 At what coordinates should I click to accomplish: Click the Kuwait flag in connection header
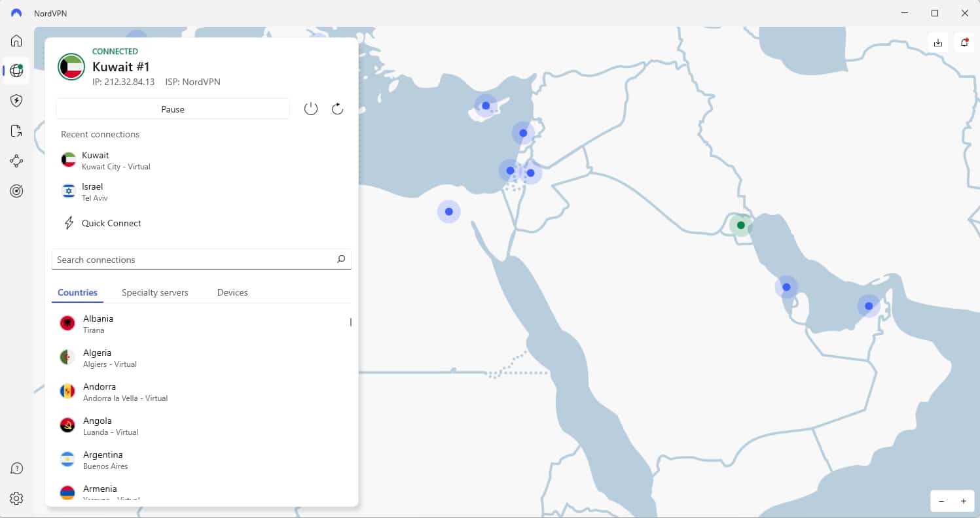pyautogui.click(x=71, y=67)
